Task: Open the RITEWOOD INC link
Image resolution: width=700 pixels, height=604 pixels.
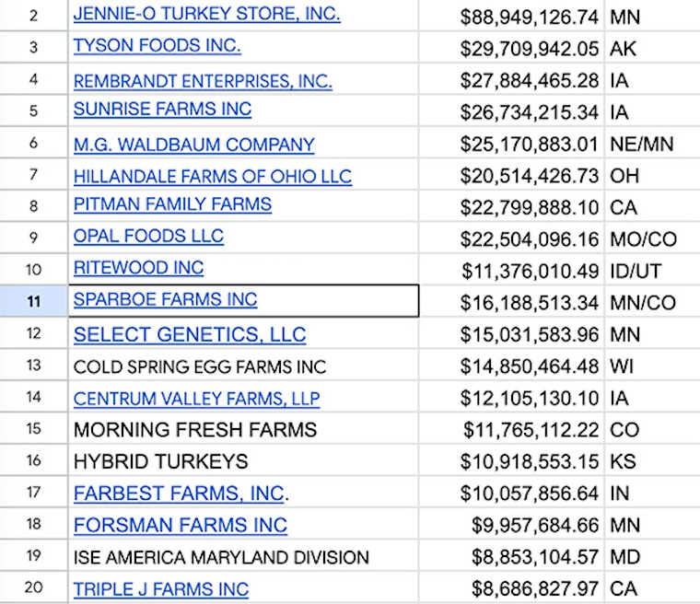Action: pos(138,267)
